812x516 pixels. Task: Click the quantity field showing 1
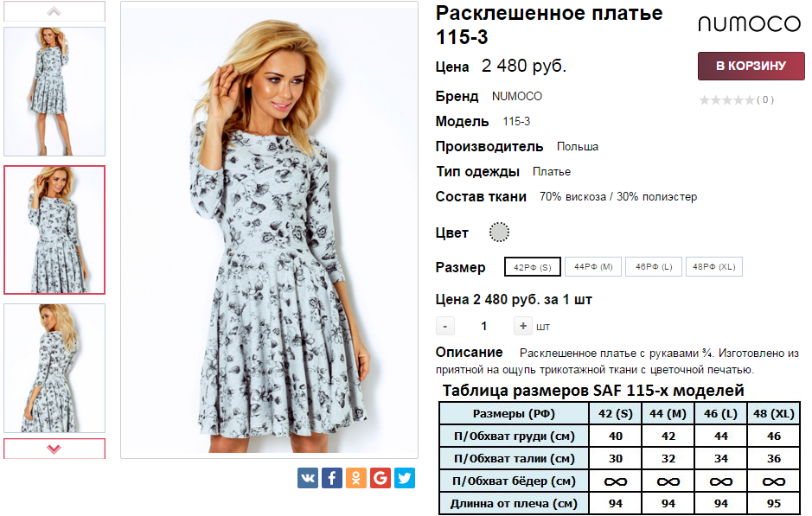(483, 326)
